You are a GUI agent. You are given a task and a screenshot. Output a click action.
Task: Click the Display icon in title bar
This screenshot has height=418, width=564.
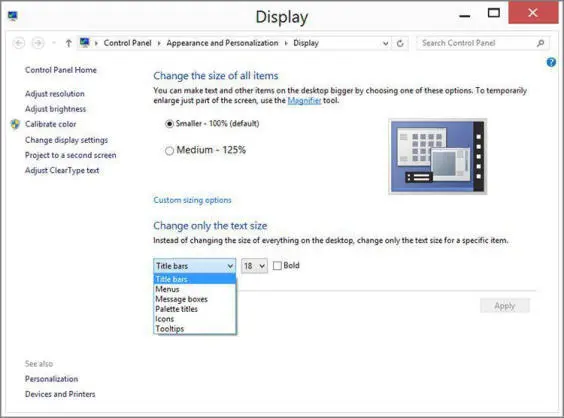tap(13, 16)
